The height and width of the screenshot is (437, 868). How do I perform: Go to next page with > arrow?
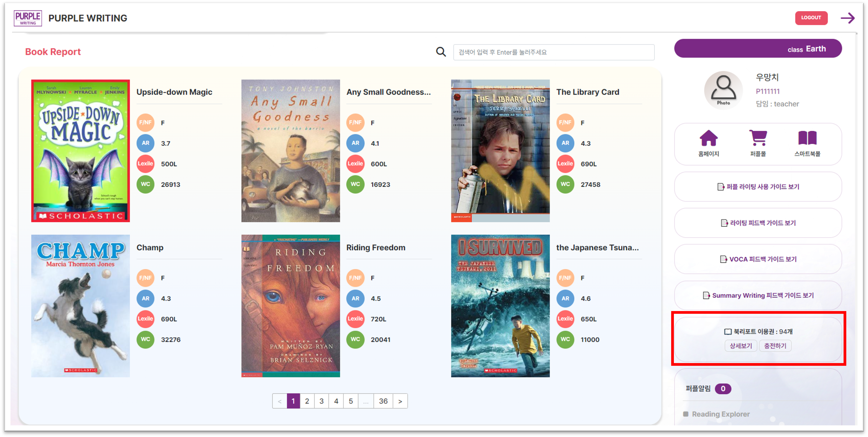(x=400, y=401)
